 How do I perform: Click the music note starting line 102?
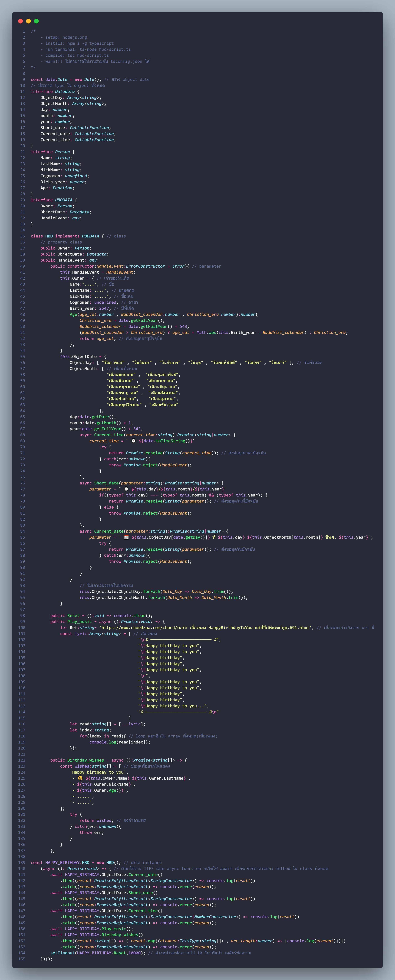coord(147,639)
